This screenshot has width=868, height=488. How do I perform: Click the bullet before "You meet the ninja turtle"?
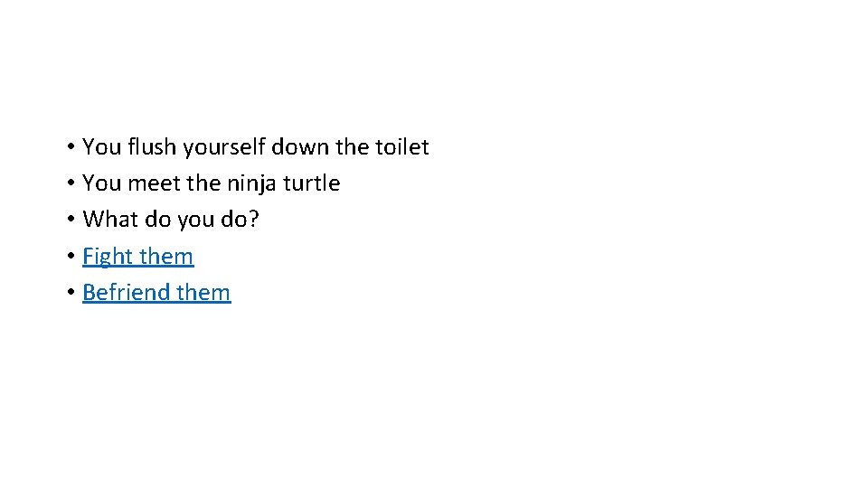[x=70, y=184]
